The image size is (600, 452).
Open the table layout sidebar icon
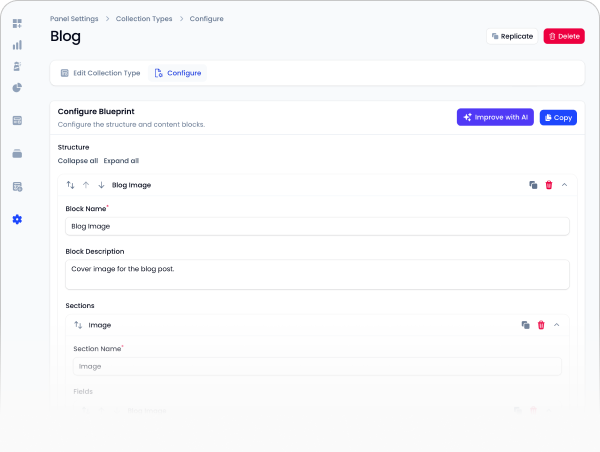17,121
